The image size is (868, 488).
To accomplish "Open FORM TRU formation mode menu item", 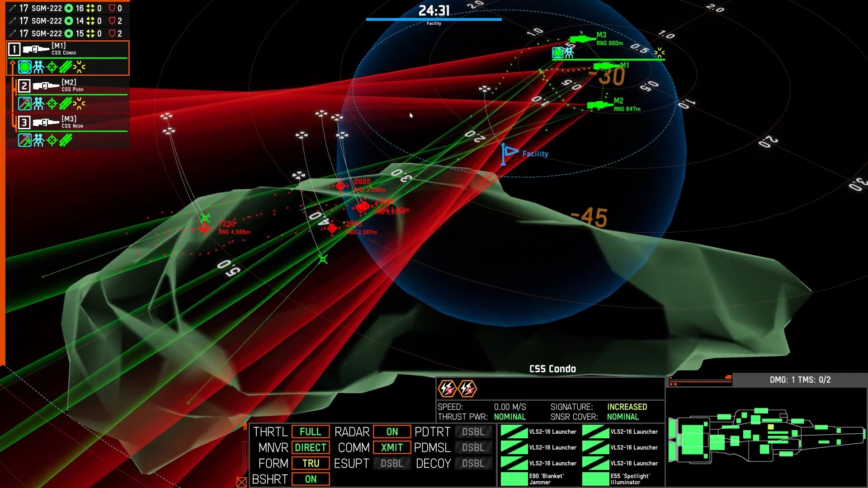I will tap(311, 464).
